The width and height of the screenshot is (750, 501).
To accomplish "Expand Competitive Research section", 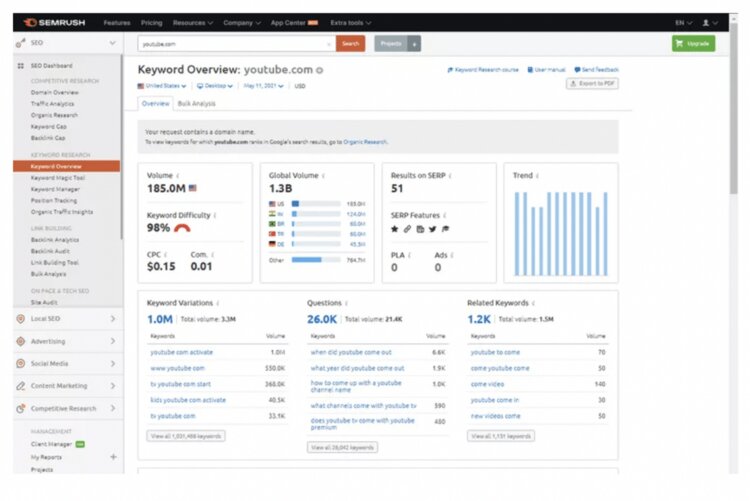I will [x=66, y=408].
